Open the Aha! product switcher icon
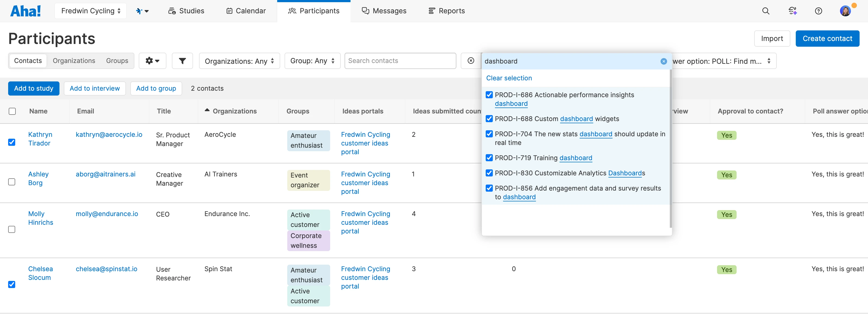The image size is (868, 326). [x=142, y=11]
